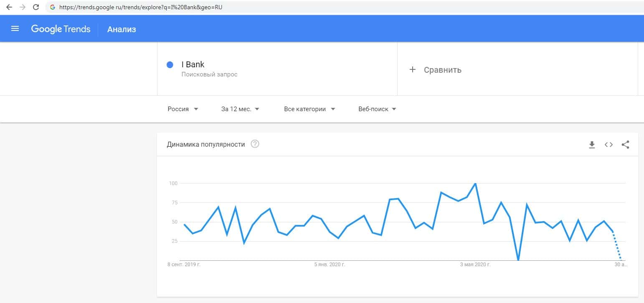Image resolution: width=644 pixels, height=303 pixels.
Task: Open the Веб-поиск search type dropdown
Action: pos(377,109)
